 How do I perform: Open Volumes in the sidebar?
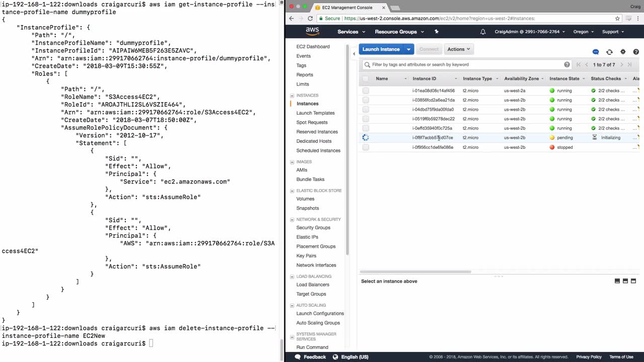coord(305,199)
